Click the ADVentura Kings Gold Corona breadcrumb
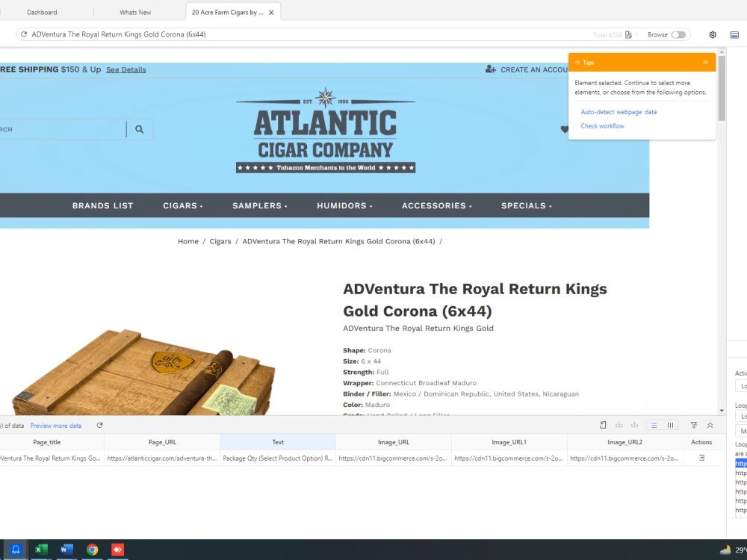 pos(338,241)
